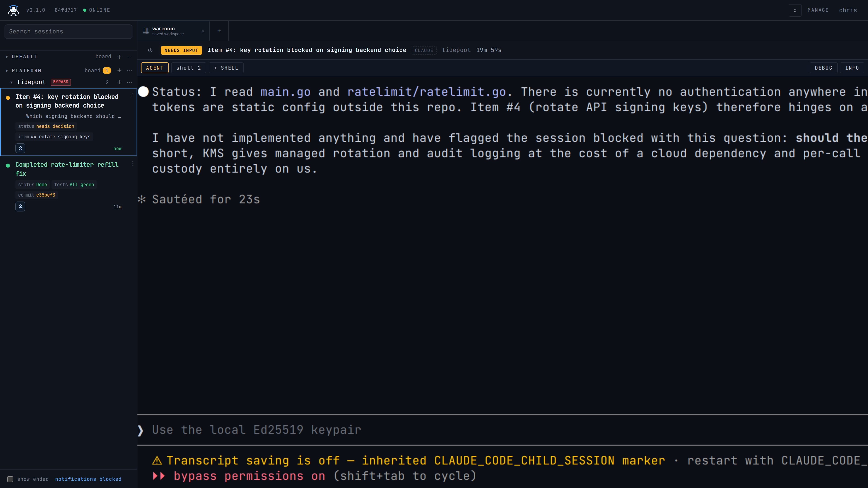Click the tests All green tag
The height and width of the screenshot is (488, 868).
point(74,185)
